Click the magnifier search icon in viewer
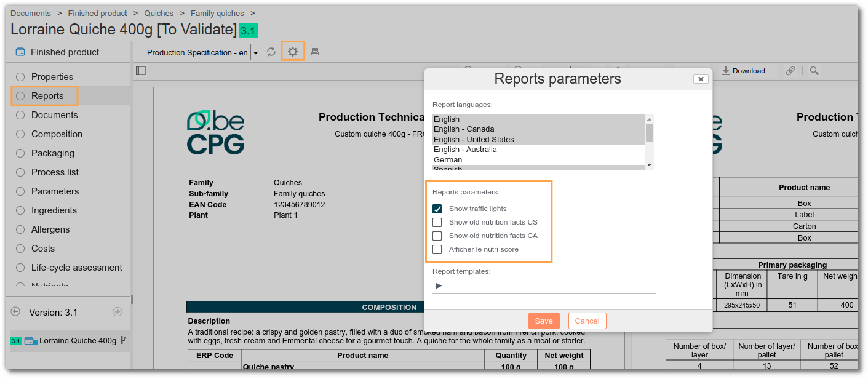This screenshot has height=379, width=868. (x=814, y=71)
